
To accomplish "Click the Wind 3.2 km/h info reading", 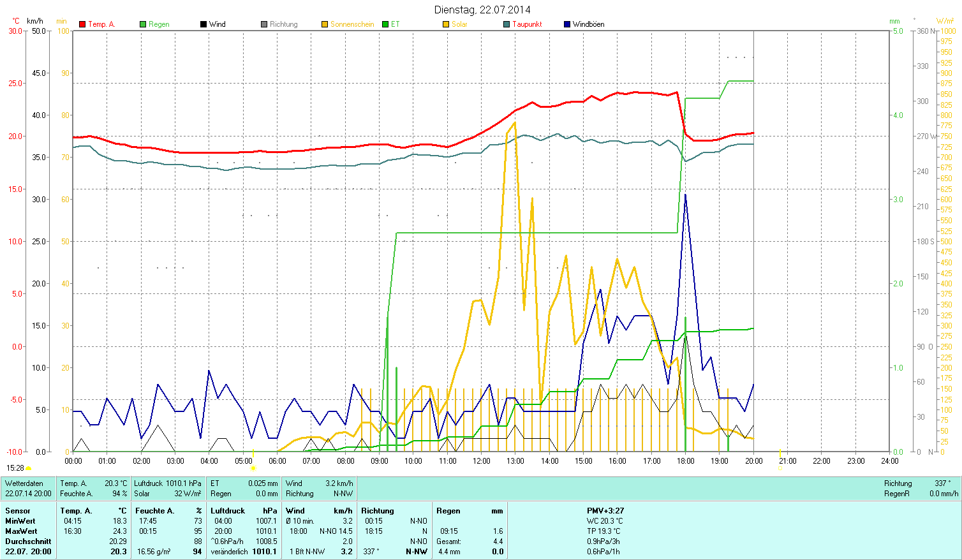I will [x=320, y=483].
